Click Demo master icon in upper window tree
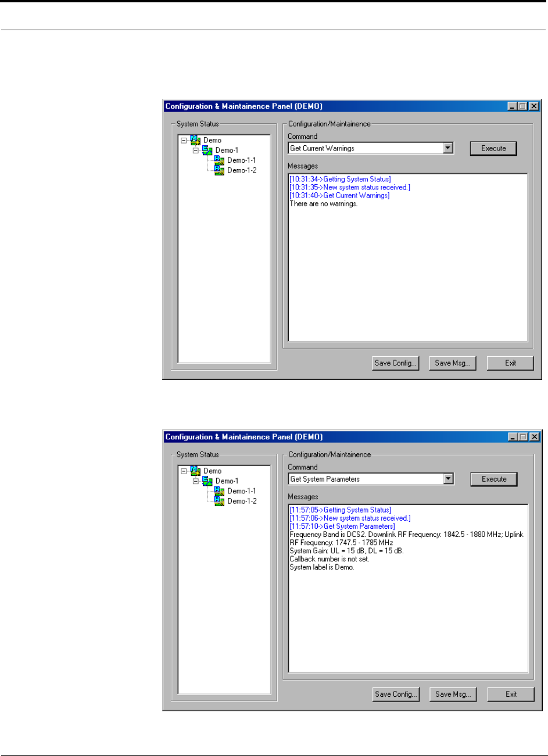Screen dimensions: 548x756 coord(195,140)
